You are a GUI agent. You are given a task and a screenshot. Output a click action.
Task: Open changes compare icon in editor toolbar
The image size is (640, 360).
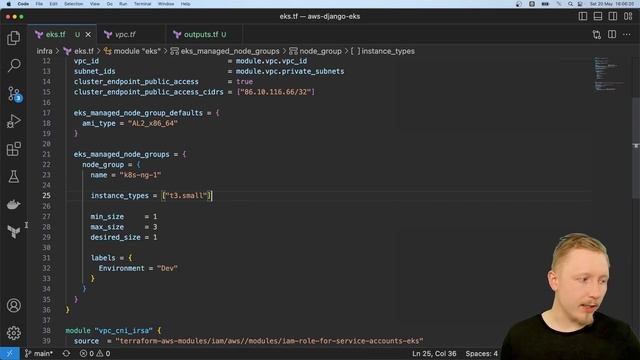597,35
